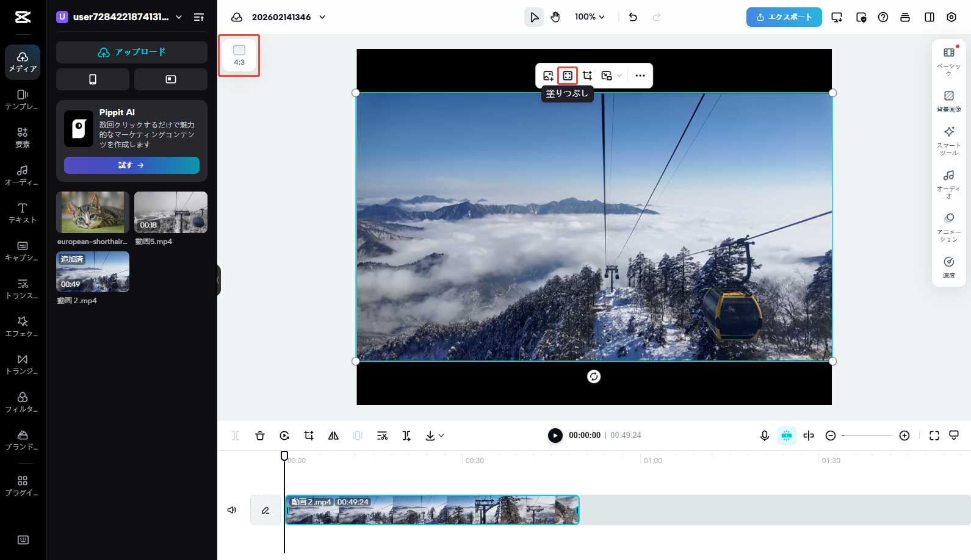Zoom out the timeline with minus button
This screenshot has height=560, width=971.
pos(831,436)
